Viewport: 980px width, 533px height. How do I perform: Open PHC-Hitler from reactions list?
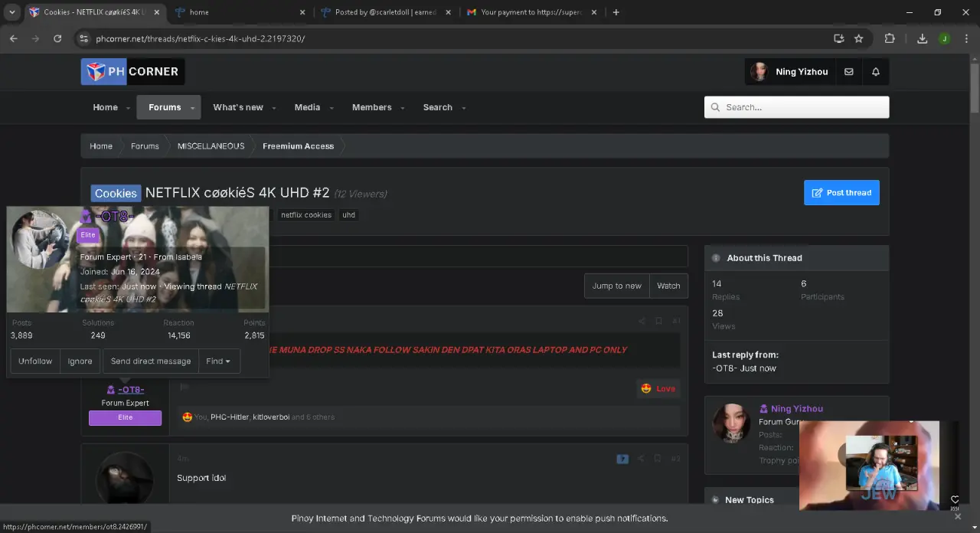tap(229, 417)
